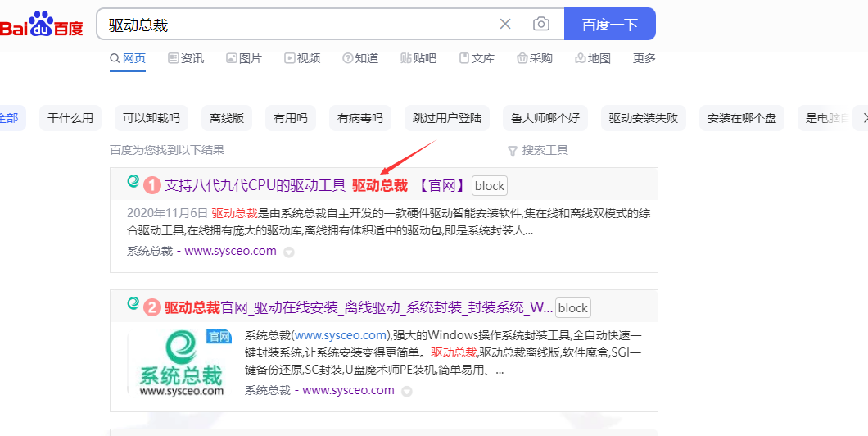The height and width of the screenshot is (436, 868).
Task: Open camera image search icon
Action: 541,24
